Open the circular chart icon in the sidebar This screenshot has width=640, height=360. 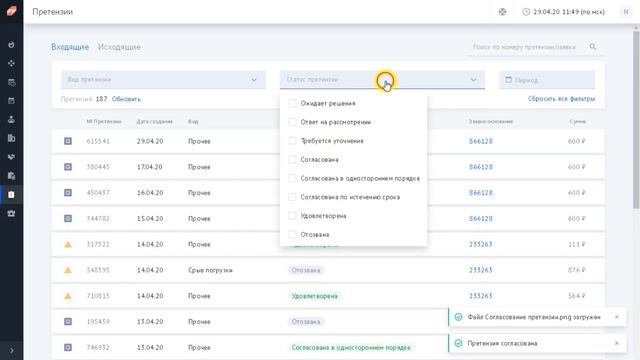pos(11,44)
